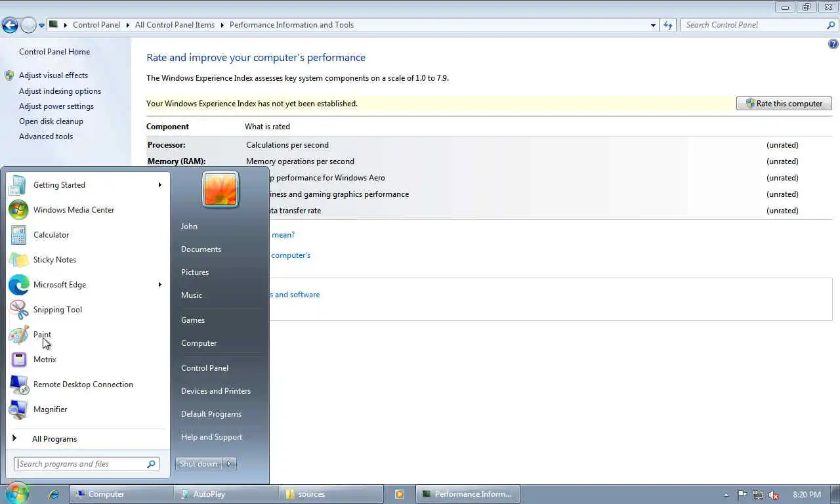Switch to Computer taskbar window
This screenshot has width=840, height=504.
click(121, 494)
